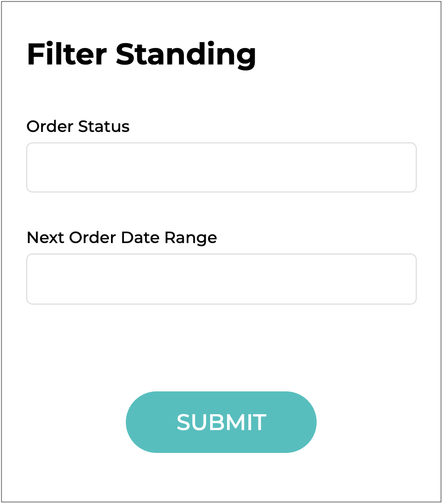Click the Next Order Date Range label
The height and width of the screenshot is (504, 442).
tap(121, 238)
